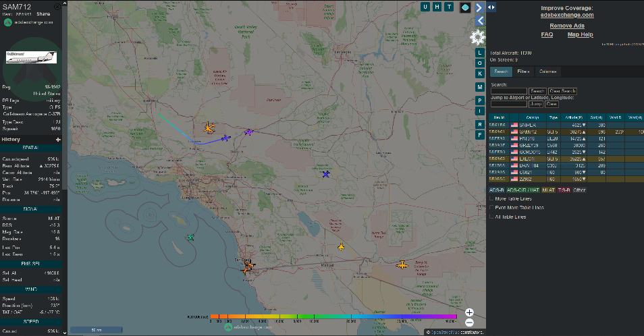Select the 22982 row in the table
Screen dimensions: 644x336
point(566,179)
